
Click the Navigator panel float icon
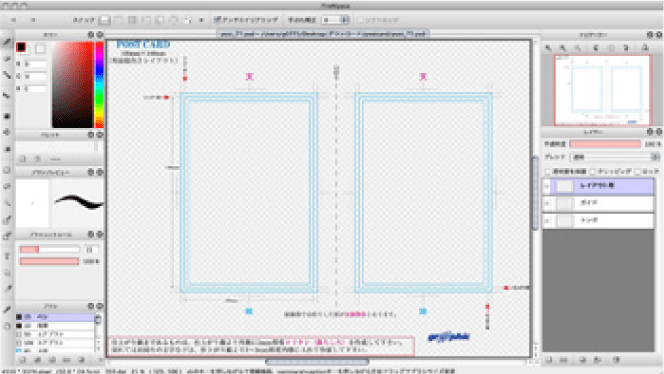tap(650, 35)
